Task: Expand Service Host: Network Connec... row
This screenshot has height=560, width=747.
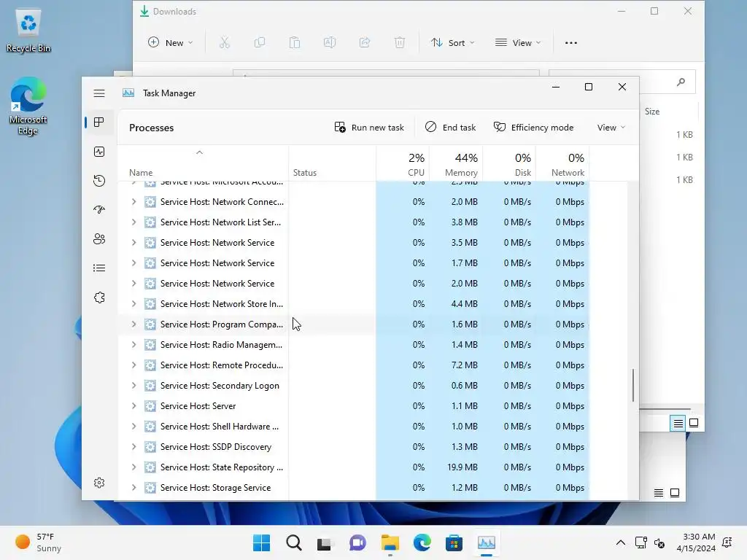Action: tap(134, 202)
